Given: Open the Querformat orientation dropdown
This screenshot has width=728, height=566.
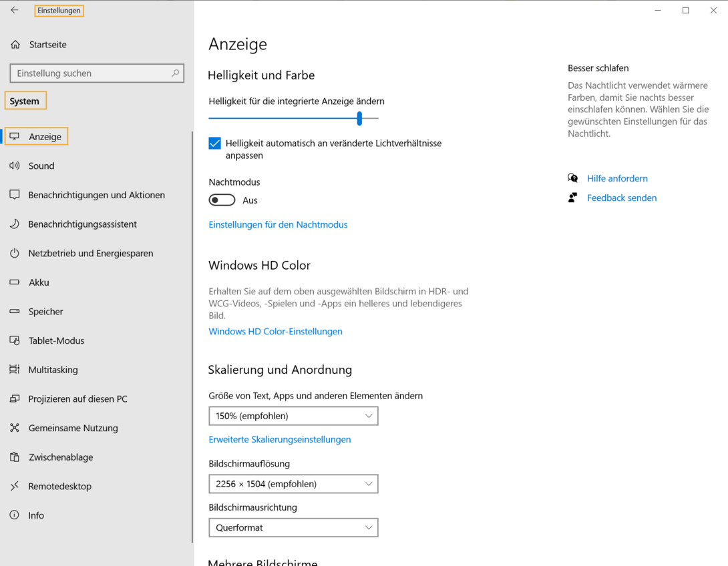Looking at the screenshot, I should tap(293, 527).
